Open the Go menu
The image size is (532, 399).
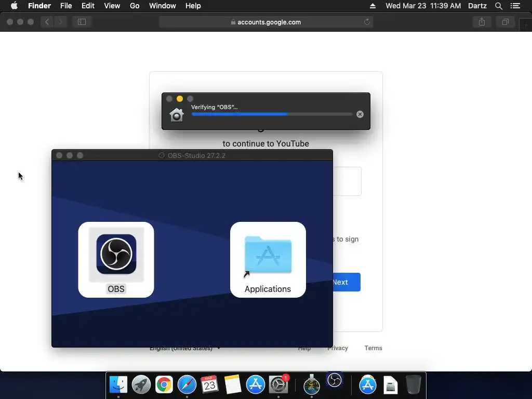tap(135, 6)
